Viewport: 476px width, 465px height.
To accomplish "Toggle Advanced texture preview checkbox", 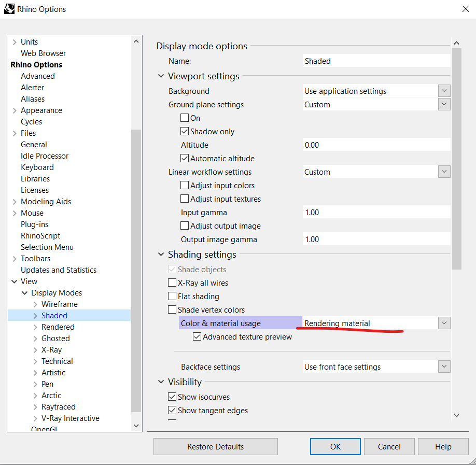I will click(x=197, y=336).
